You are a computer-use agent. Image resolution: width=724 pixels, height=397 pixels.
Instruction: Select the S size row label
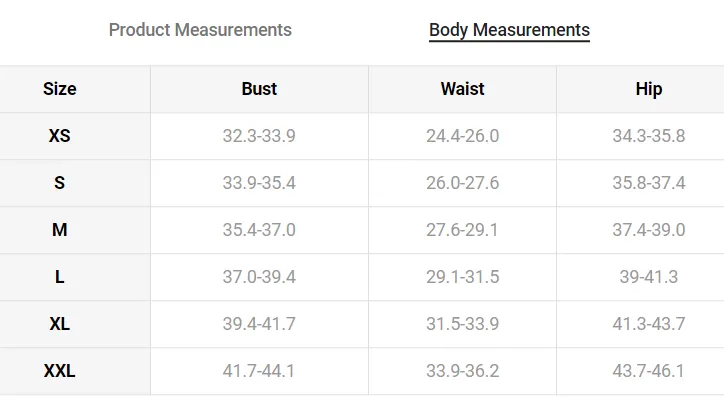pos(60,183)
